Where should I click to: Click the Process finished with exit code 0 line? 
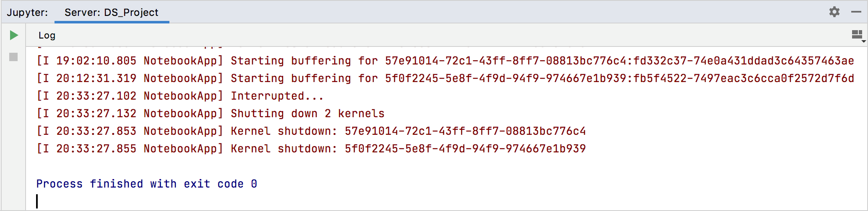(x=146, y=184)
